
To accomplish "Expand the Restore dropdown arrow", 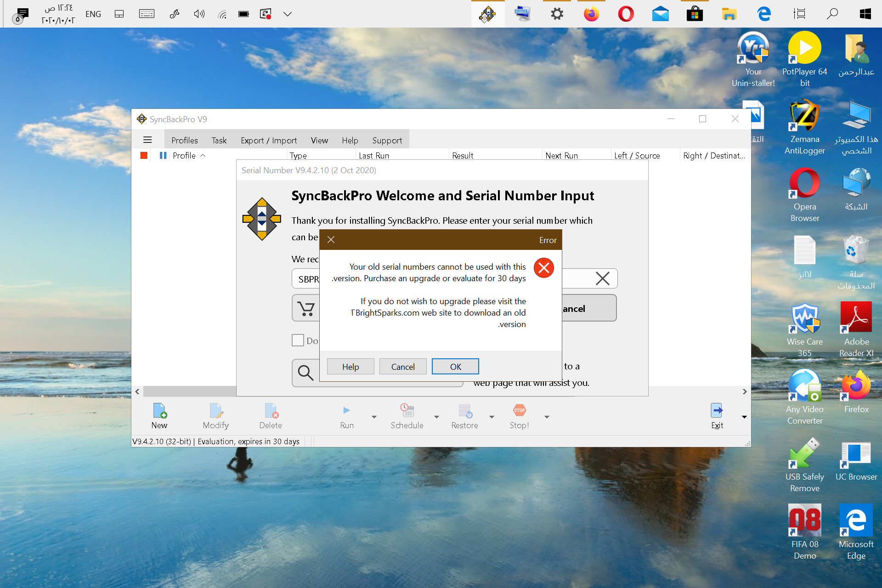I will click(492, 417).
